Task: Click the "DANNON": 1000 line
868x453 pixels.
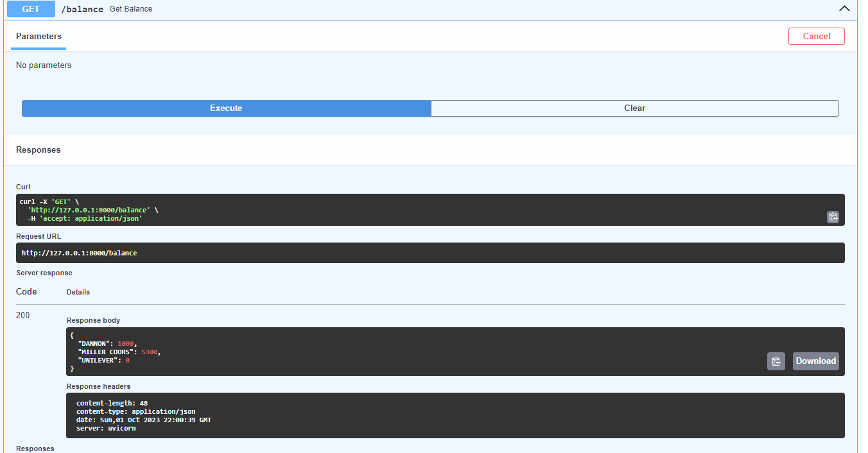Action: pos(107,344)
